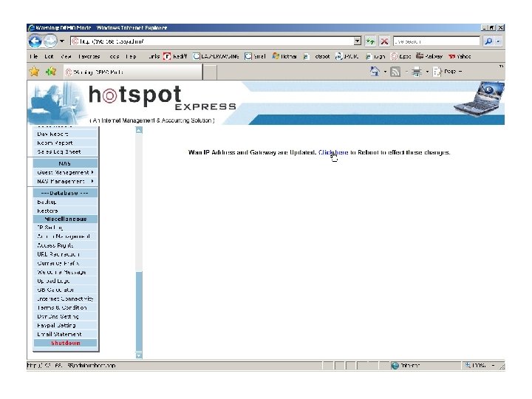Image resolution: width=532 pixels, height=399 pixels.
Task: Click the green Refresh icon
Action: point(370,41)
